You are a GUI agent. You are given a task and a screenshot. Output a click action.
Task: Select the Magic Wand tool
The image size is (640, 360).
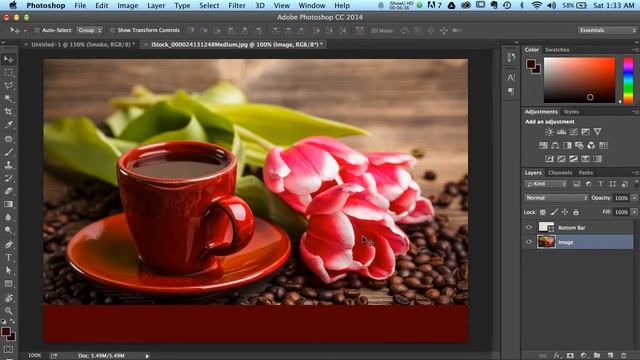pos(8,98)
